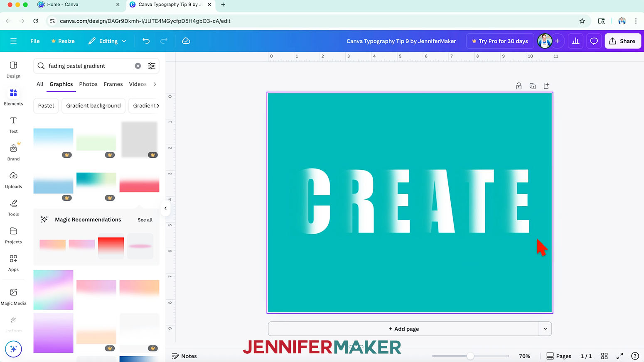Select the purple gradient thumbnail
Screen dimensions: 644x362
tap(53, 333)
